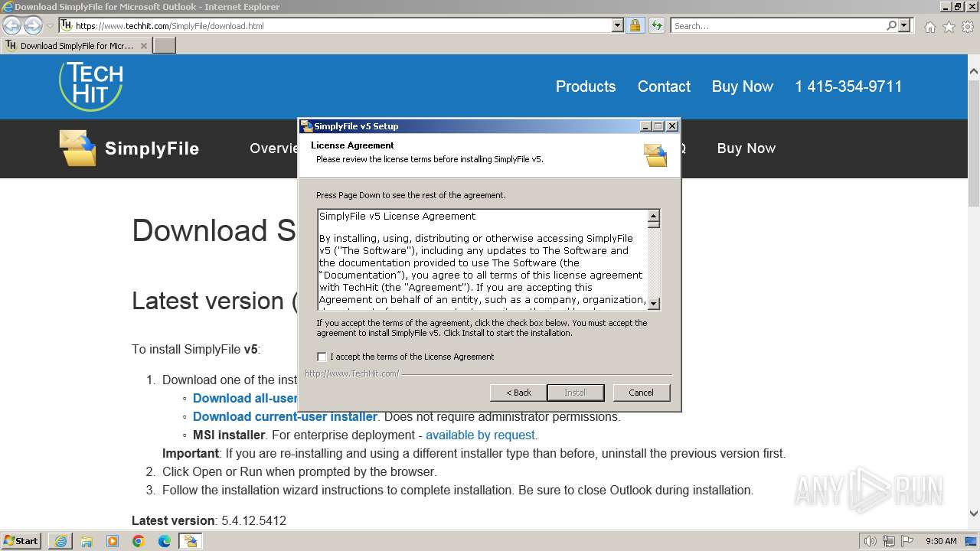Click Buy Now in SimplyFile navbar
This screenshot has height=551, width=980.
coord(746,148)
